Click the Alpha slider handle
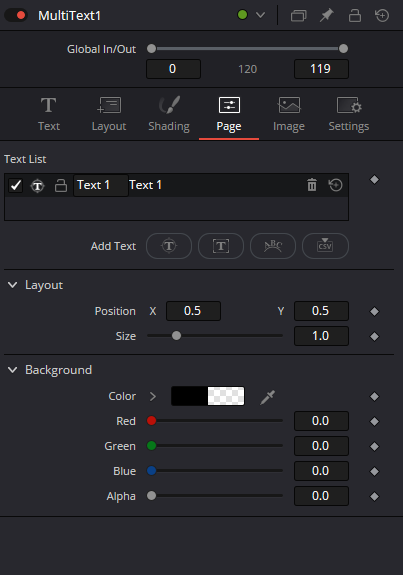This screenshot has width=403, height=575. [151, 496]
